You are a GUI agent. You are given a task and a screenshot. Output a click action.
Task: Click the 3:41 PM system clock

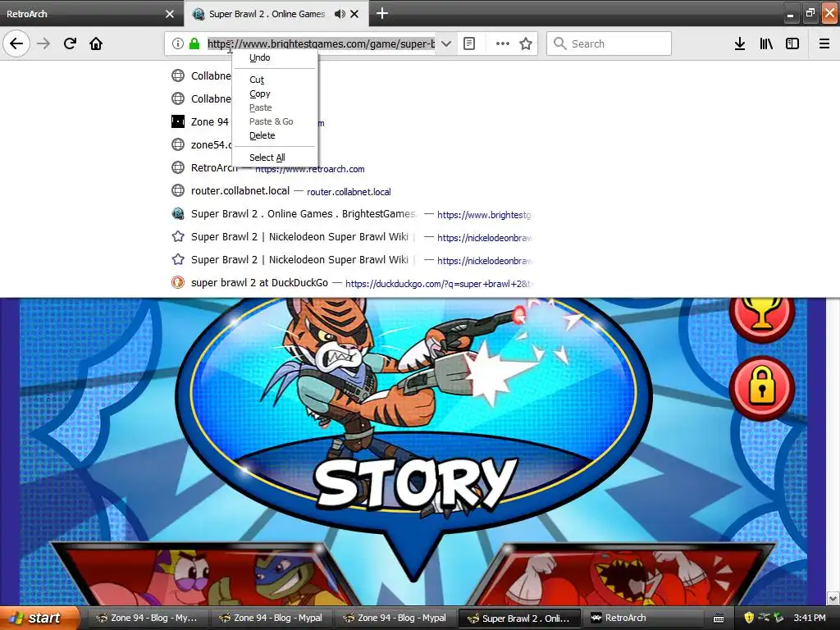pos(810,618)
